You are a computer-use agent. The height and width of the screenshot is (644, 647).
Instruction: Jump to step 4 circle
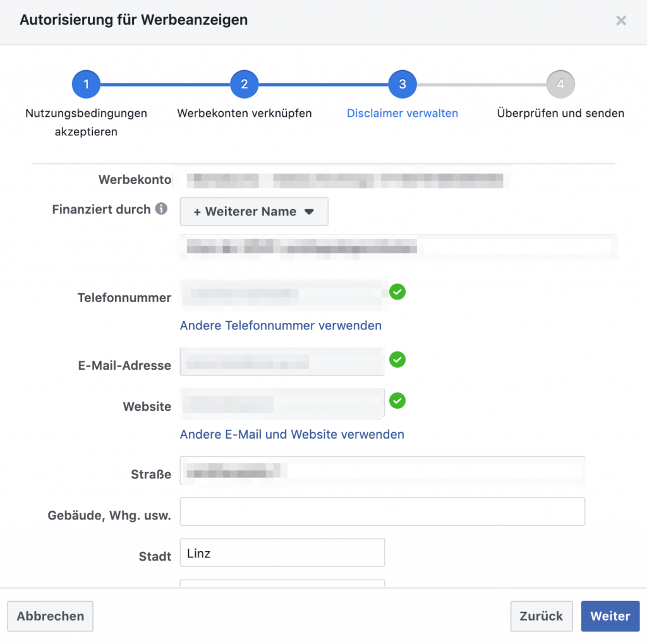click(x=560, y=84)
